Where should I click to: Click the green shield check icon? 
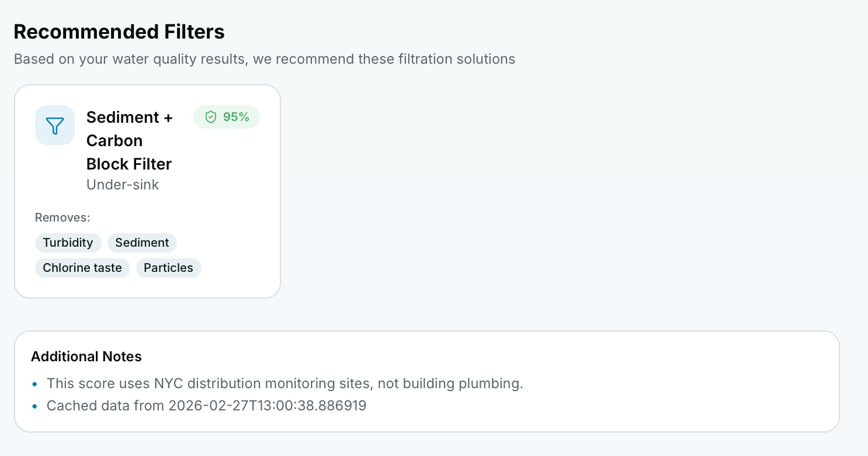click(x=211, y=118)
